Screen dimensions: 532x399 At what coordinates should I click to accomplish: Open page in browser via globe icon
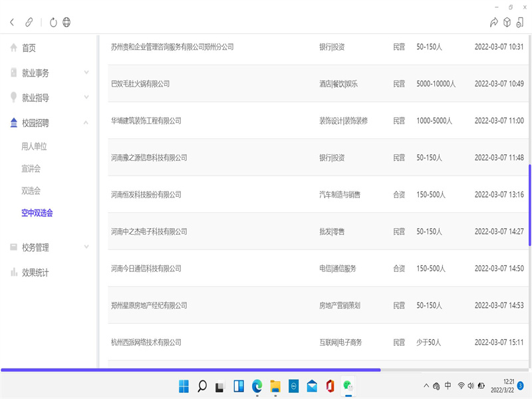[x=66, y=22]
